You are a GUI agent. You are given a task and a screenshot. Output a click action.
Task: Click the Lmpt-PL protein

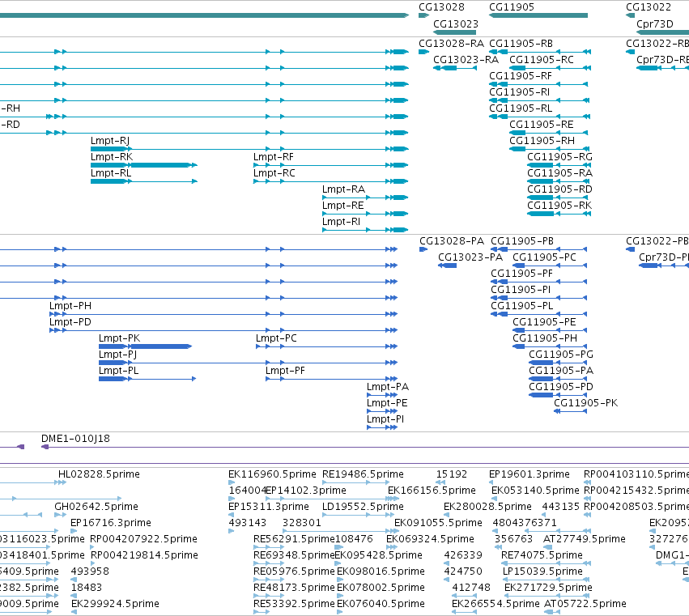pos(147,379)
